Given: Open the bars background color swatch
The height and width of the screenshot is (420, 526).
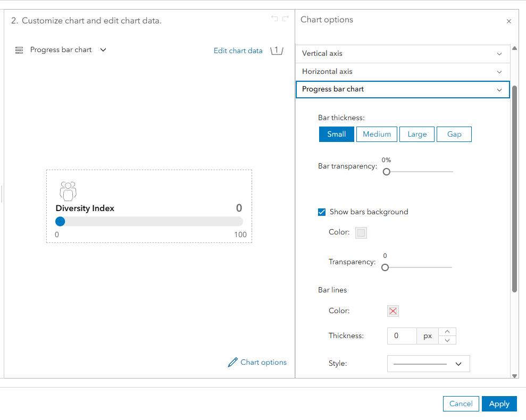Looking at the screenshot, I should (361, 233).
